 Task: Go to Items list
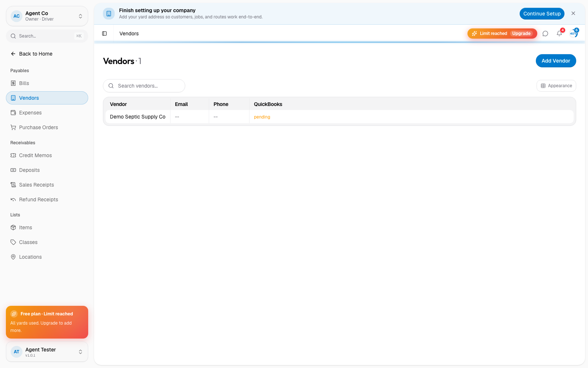(47, 227)
